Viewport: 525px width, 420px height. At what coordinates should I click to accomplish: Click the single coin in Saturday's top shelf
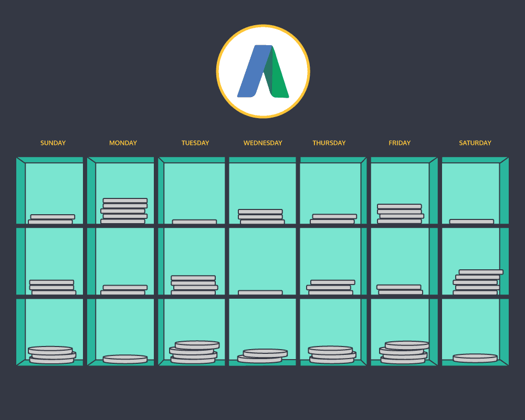click(471, 222)
